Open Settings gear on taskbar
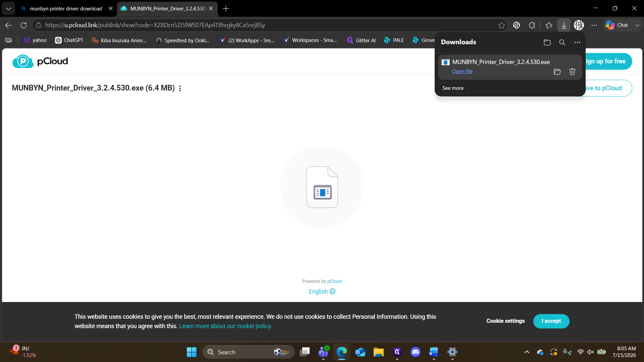This screenshot has width=644, height=362. (452, 352)
